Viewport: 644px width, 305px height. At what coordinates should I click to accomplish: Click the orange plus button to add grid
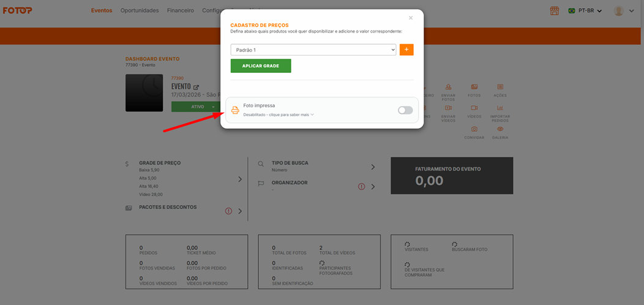406,50
